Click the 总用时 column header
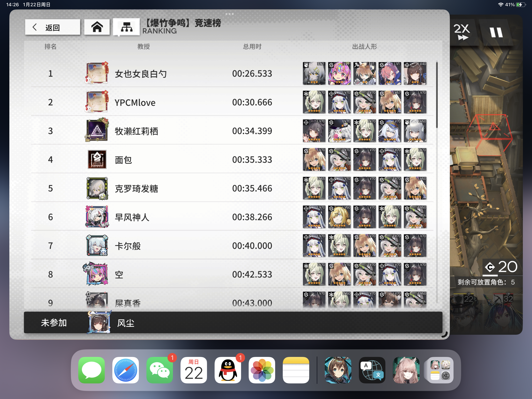This screenshot has width=532, height=399. pyautogui.click(x=252, y=46)
